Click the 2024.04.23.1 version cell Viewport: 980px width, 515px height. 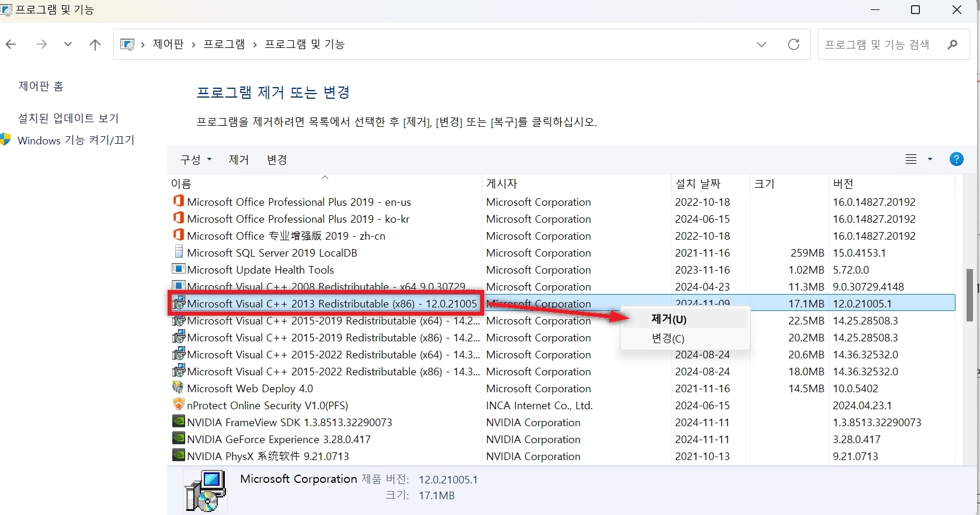(862, 406)
